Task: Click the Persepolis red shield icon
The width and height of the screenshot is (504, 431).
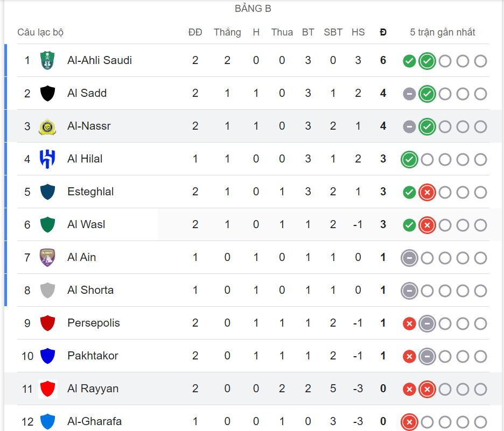Action: pos(48,323)
